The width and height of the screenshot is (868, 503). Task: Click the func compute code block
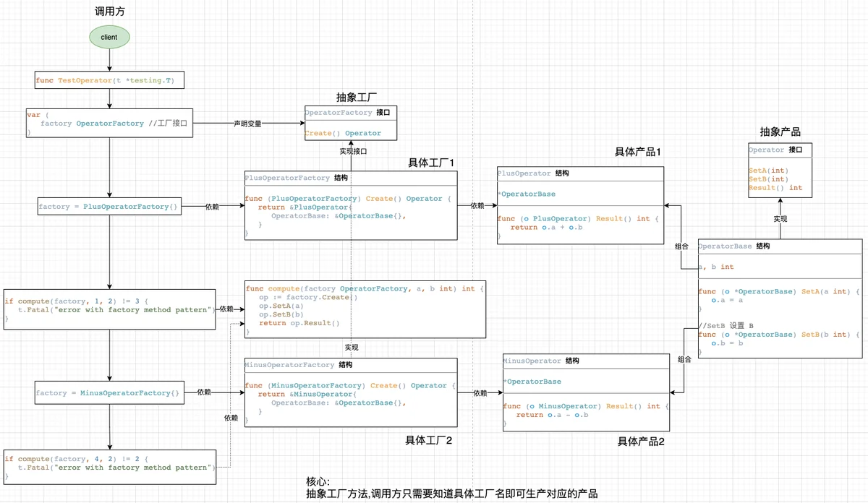point(365,309)
